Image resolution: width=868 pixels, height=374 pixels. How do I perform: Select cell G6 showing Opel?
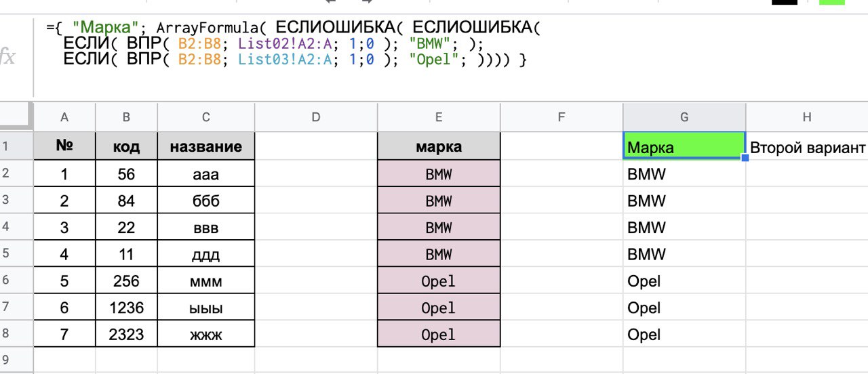click(x=684, y=280)
